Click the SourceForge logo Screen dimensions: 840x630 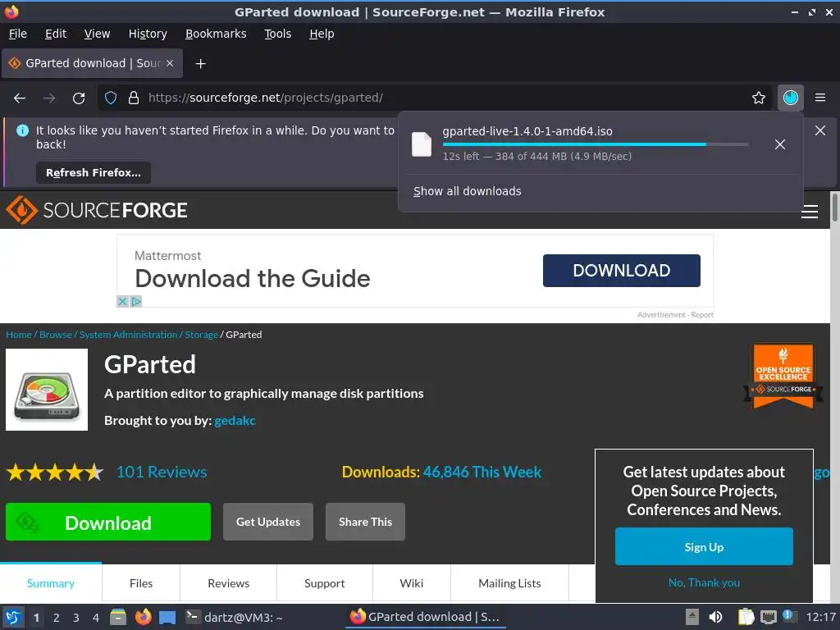(x=97, y=210)
